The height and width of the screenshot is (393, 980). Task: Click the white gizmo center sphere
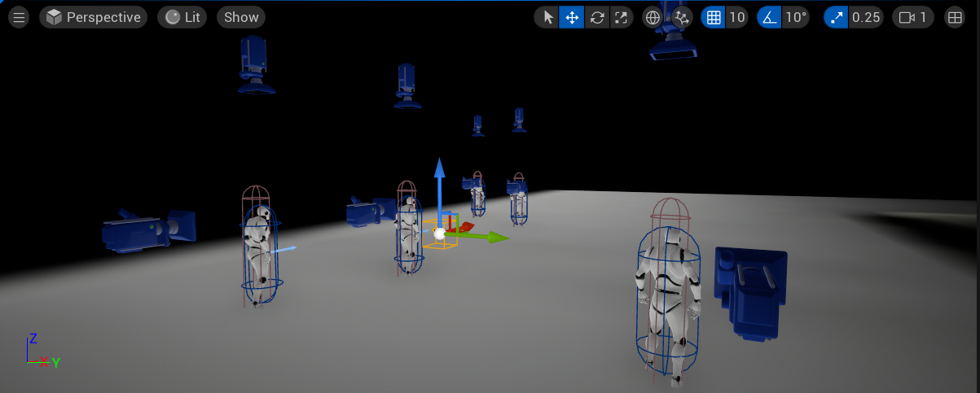tap(440, 234)
